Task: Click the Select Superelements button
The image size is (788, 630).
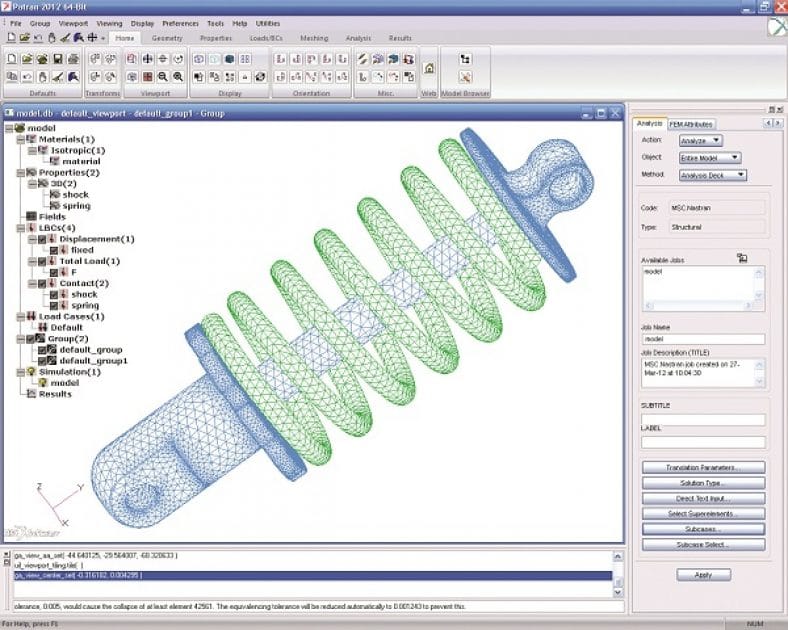Action: (x=704, y=514)
